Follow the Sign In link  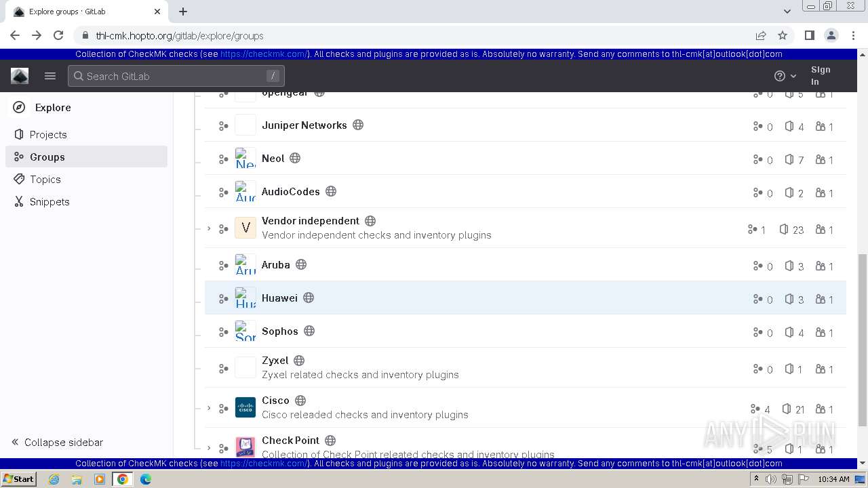click(821, 75)
